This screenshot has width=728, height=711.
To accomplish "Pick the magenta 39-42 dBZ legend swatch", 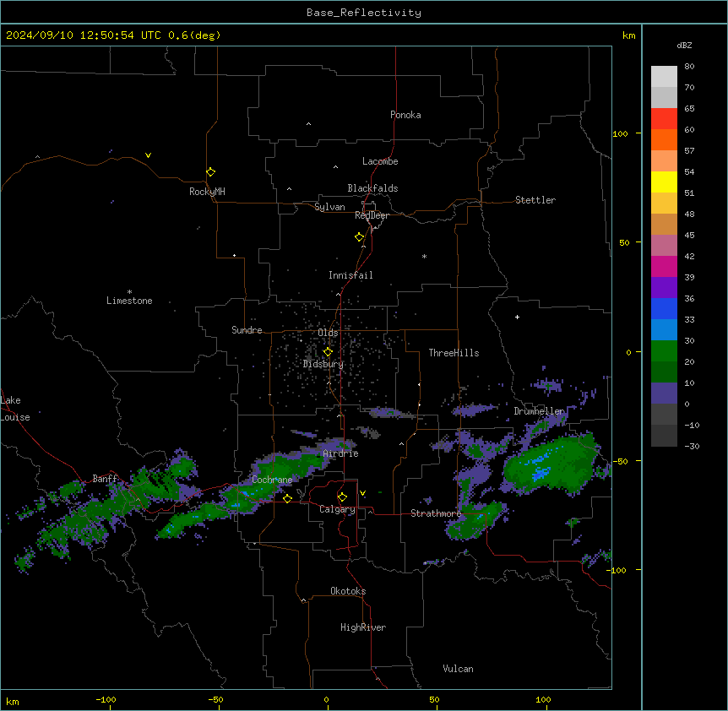I will [664, 266].
